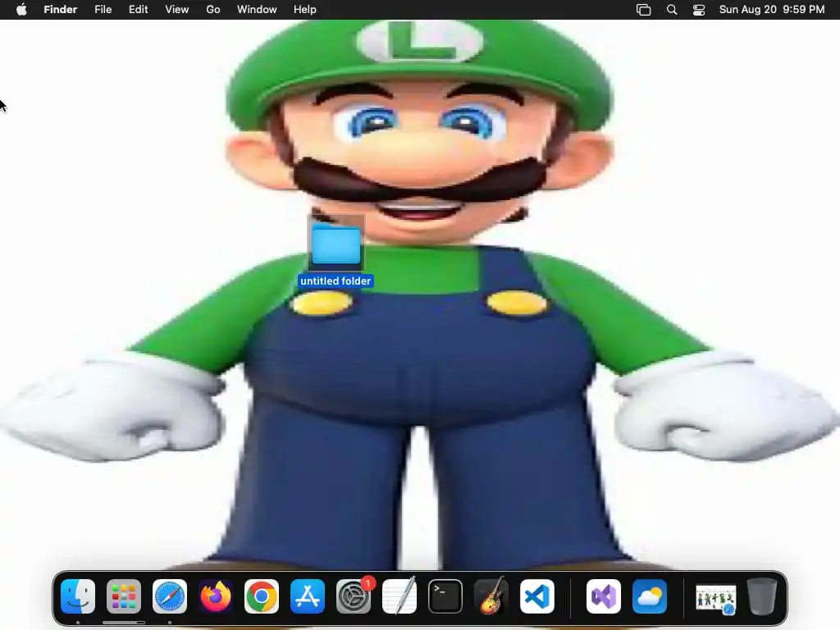Open System Settings with notification badge
This screenshot has height=630, width=840.
(354, 596)
